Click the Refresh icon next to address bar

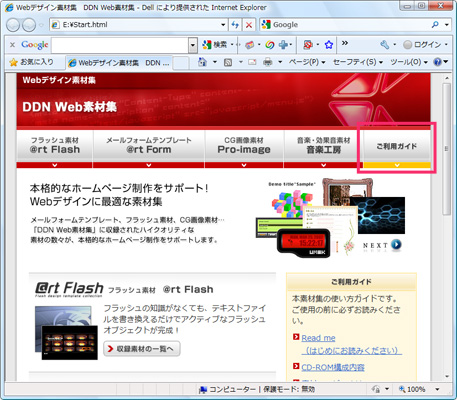235,25
